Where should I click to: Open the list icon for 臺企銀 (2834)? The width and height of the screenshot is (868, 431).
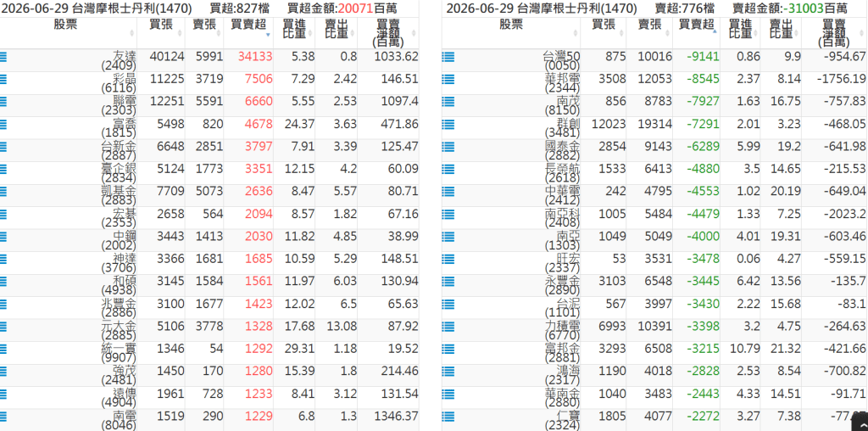(3, 169)
